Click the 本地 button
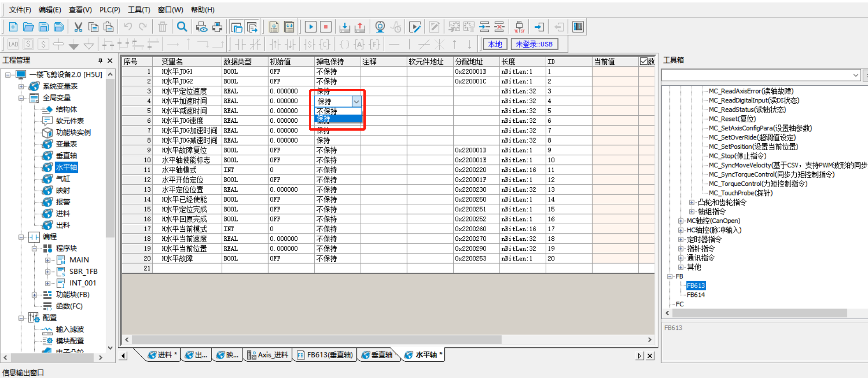 tap(495, 44)
